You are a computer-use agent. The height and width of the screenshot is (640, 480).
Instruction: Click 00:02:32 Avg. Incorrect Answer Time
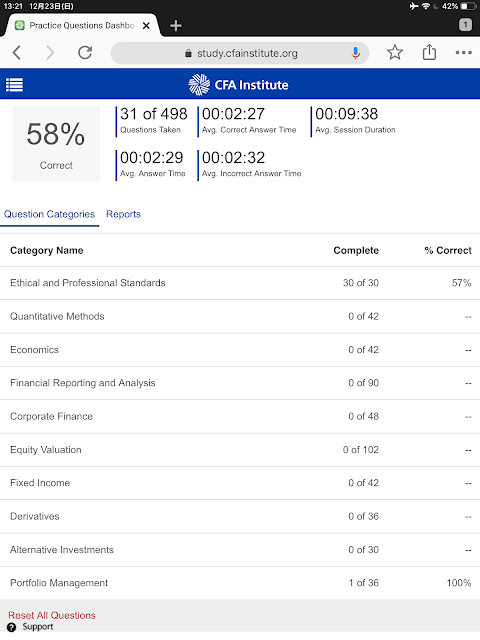(251, 165)
